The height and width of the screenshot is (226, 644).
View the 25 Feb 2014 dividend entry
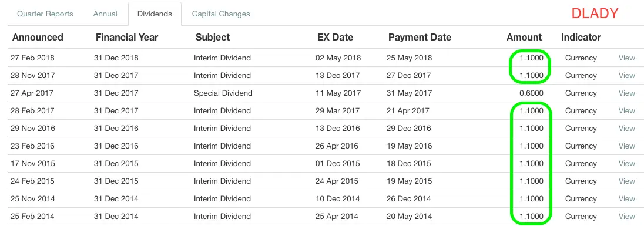pyautogui.click(x=627, y=217)
